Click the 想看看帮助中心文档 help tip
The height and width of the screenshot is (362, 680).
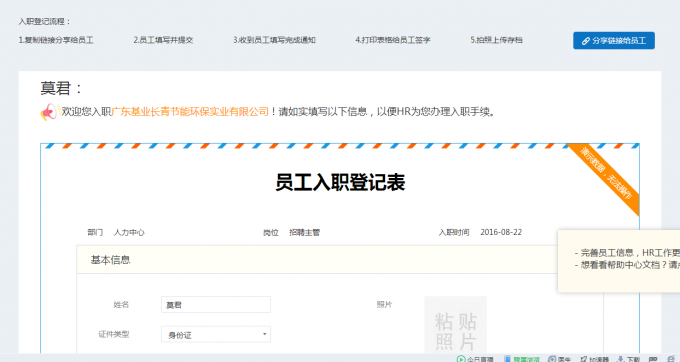[627, 265]
